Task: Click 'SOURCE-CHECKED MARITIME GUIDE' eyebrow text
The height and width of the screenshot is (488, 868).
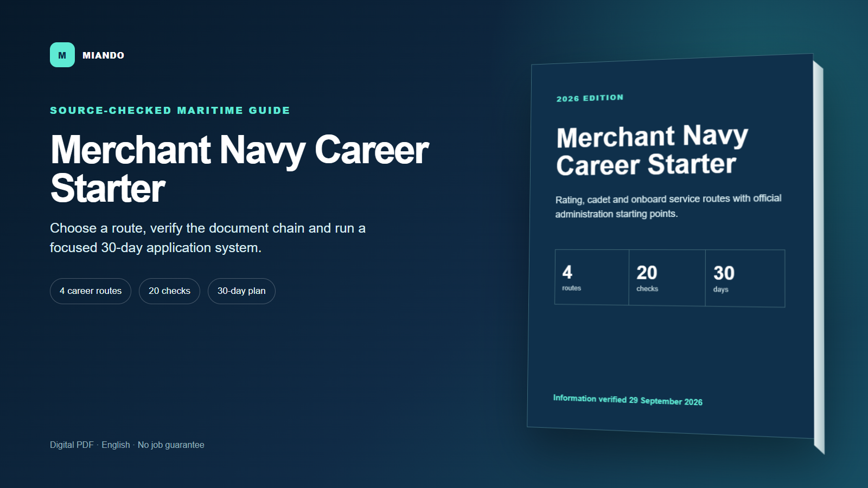Action: coord(170,110)
